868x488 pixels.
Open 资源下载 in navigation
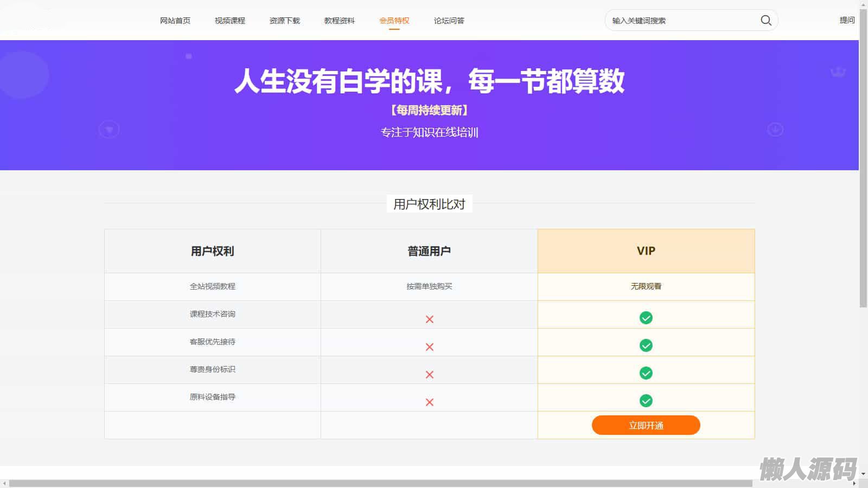(284, 21)
